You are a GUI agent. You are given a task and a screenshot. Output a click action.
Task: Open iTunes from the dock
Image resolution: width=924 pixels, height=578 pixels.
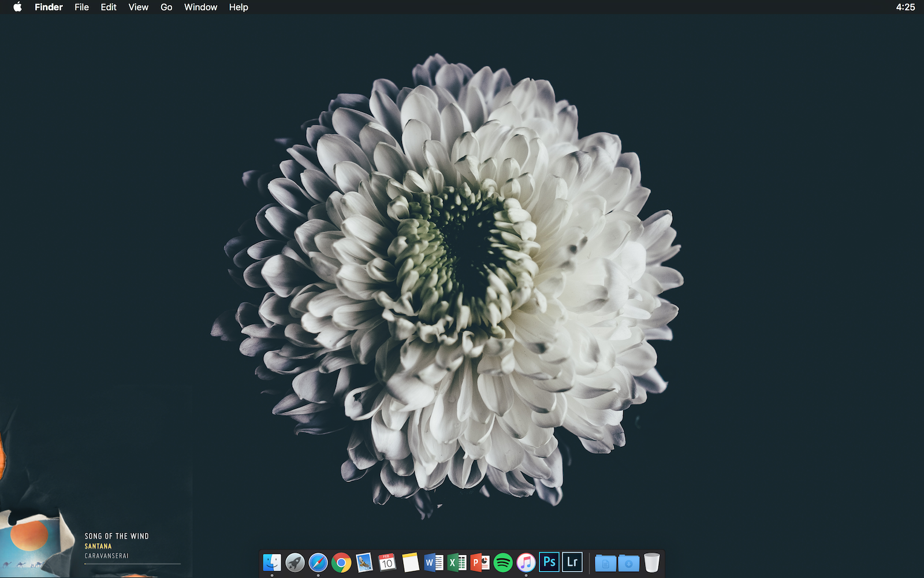click(526, 562)
